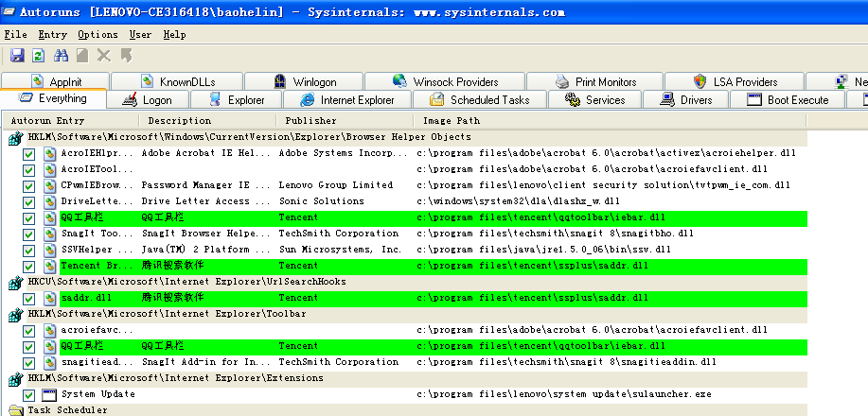Switch to the Drivers tab
This screenshot has height=416, width=868.
686,100
